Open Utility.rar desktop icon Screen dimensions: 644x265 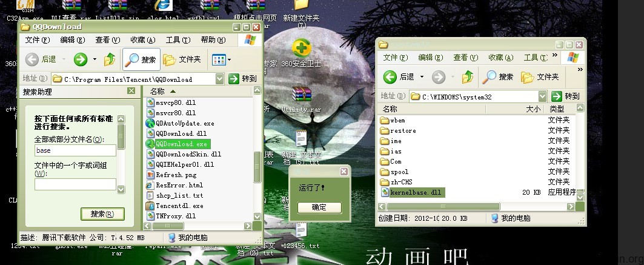point(301,100)
